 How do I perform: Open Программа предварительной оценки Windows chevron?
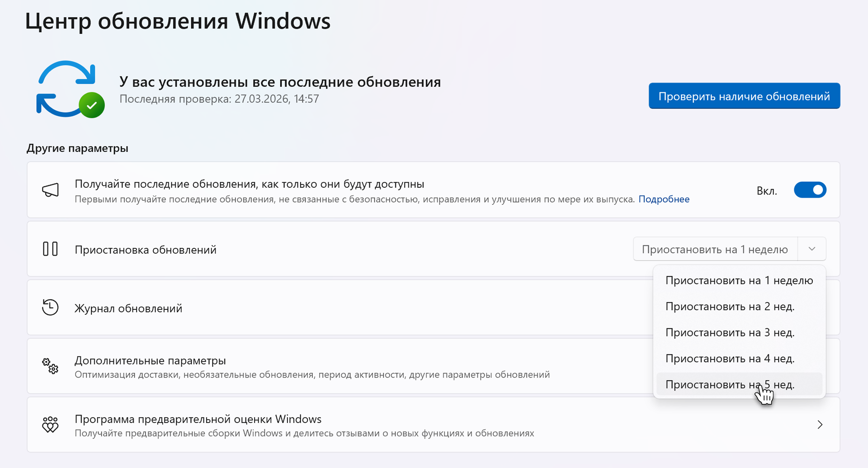[820, 425]
